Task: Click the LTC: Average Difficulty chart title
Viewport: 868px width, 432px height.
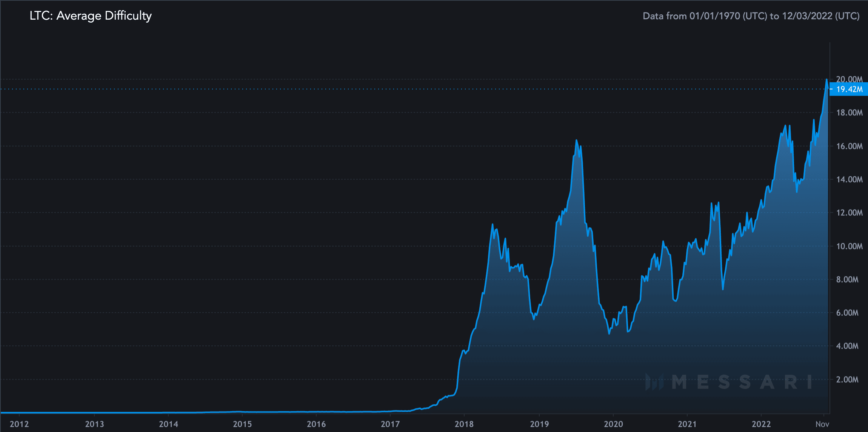Action: point(91,16)
